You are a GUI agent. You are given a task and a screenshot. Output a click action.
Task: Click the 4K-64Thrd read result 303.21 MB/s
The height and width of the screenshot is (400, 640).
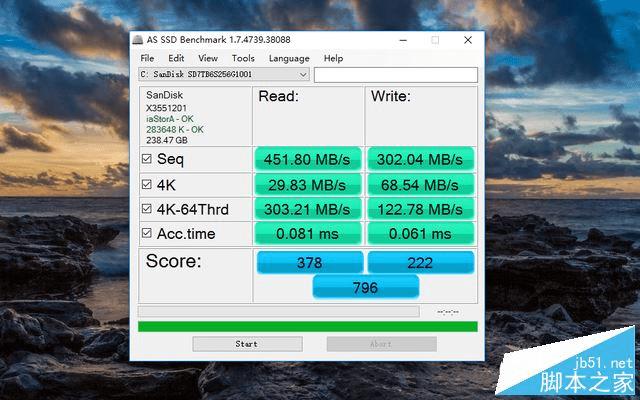pos(307,209)
